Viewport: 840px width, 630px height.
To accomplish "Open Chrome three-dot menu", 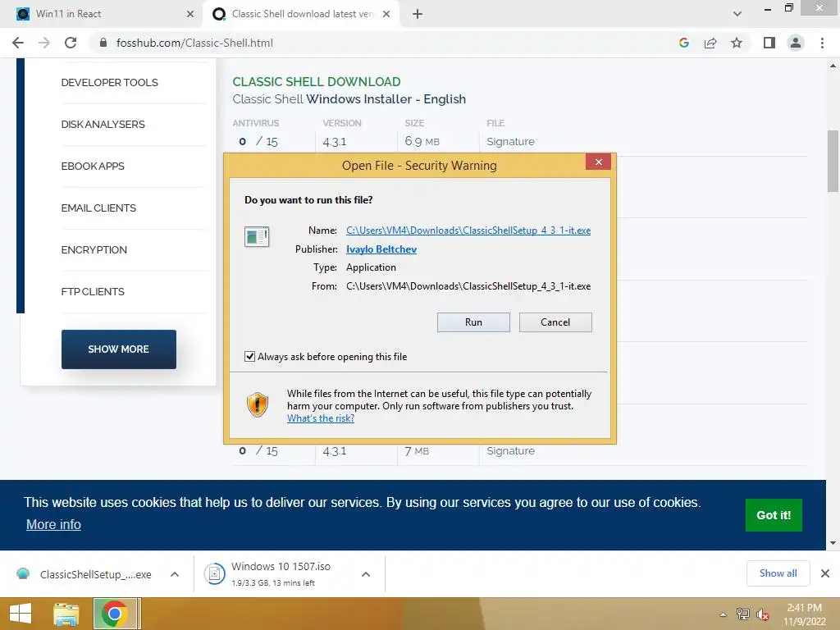I will pyautogui.click(x=822, y=43).
